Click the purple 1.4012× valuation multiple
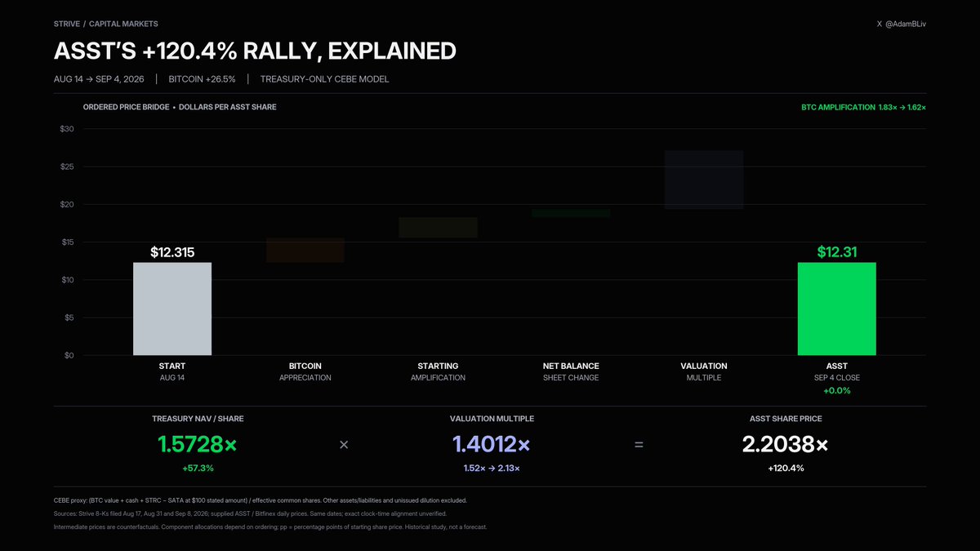This screenshot has height=551, width=980. tap(491, 445)
